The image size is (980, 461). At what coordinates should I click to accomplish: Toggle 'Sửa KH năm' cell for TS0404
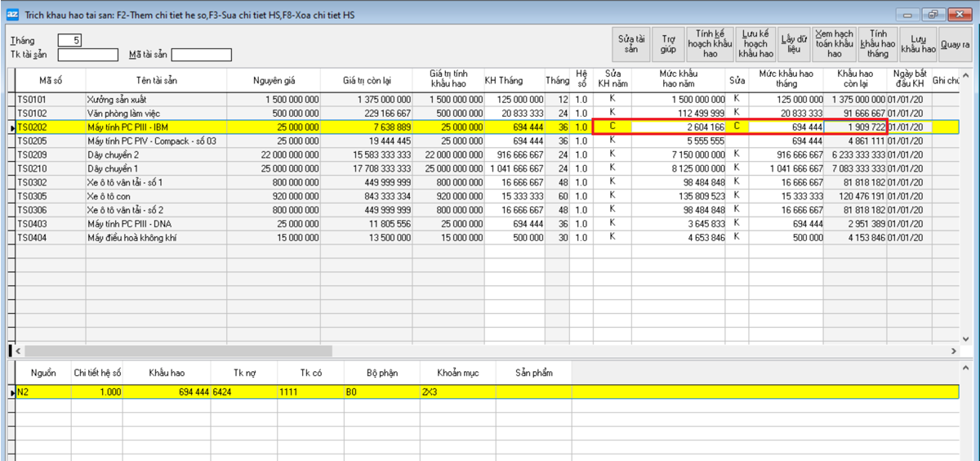pyautogui.click(x=612, y=237)
